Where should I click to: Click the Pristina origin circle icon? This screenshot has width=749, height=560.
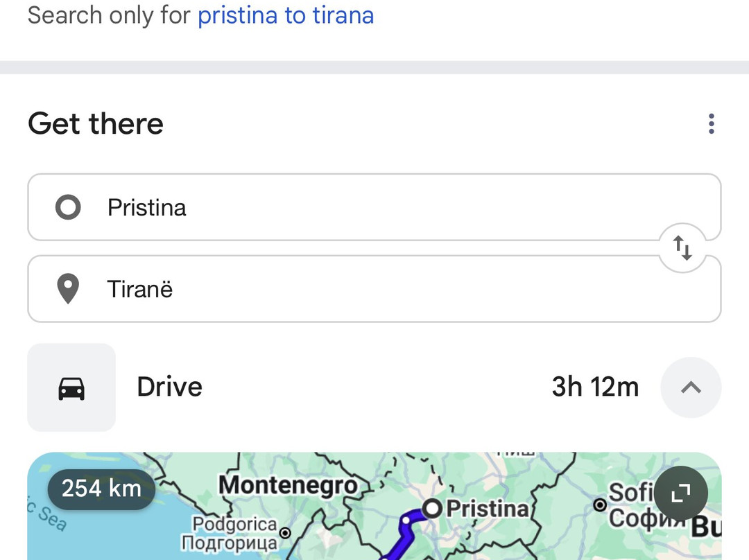[68, 207]
